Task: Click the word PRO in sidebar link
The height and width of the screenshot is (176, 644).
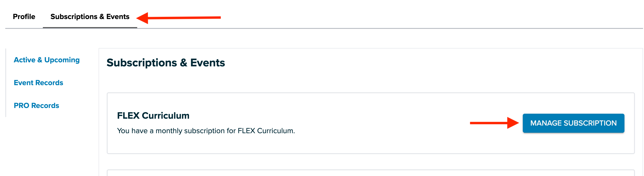Action: tap(21, 106)
